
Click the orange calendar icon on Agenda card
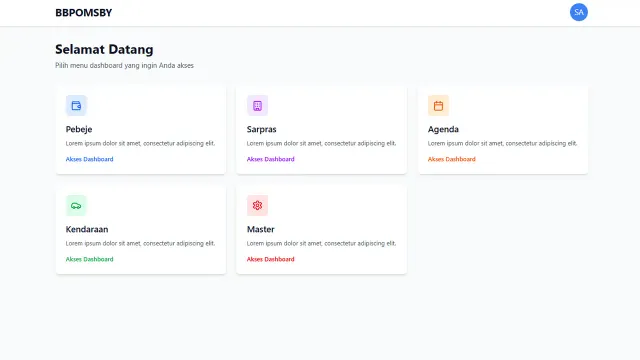(x=438, y=106)
